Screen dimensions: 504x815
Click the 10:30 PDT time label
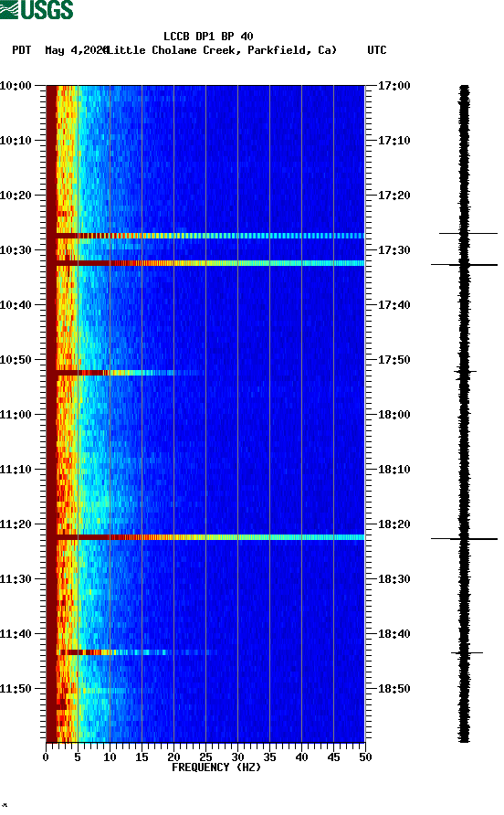pos(16,250)
